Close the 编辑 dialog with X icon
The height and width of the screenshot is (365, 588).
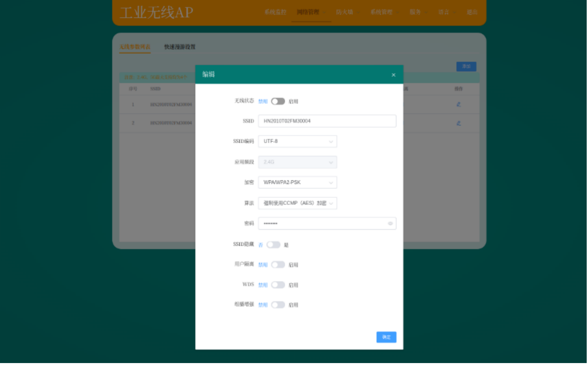click(393, 75)
